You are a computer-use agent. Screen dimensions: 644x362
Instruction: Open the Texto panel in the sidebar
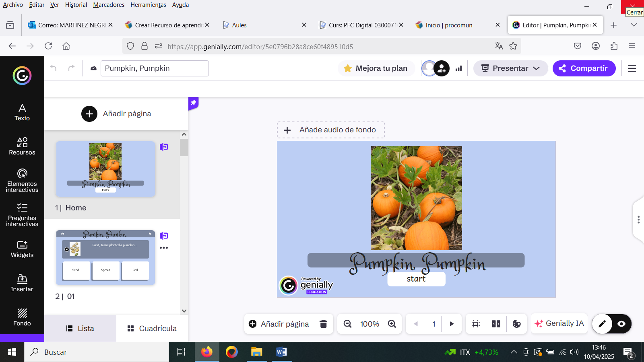[22, 111]
